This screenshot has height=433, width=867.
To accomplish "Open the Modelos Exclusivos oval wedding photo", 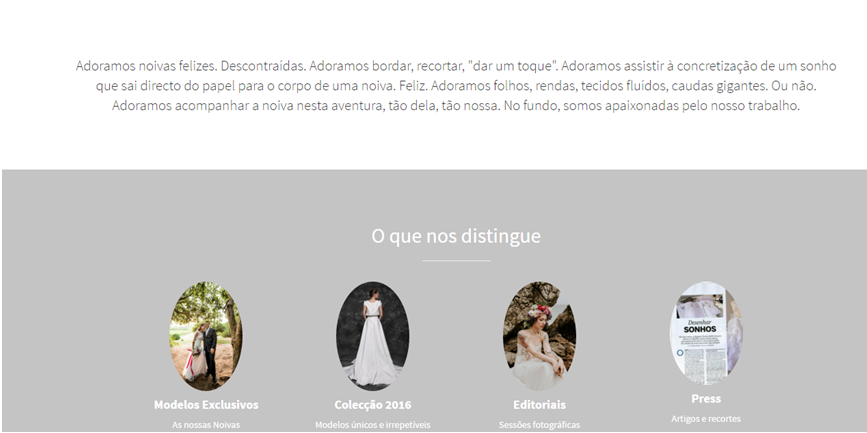I will 206,336.
